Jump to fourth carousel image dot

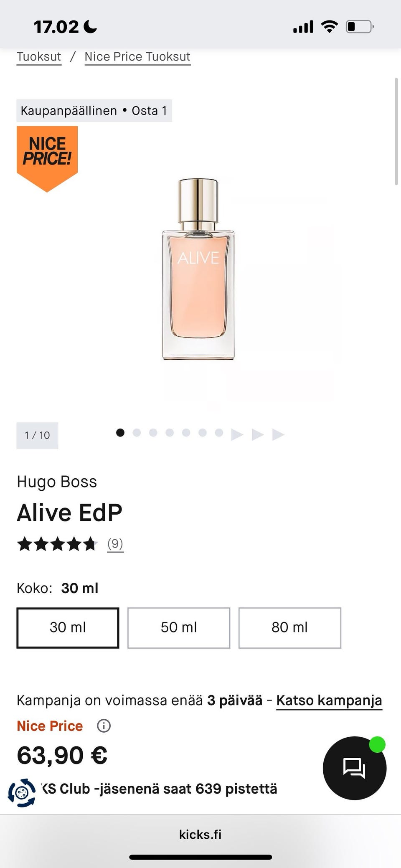(170, 433)
